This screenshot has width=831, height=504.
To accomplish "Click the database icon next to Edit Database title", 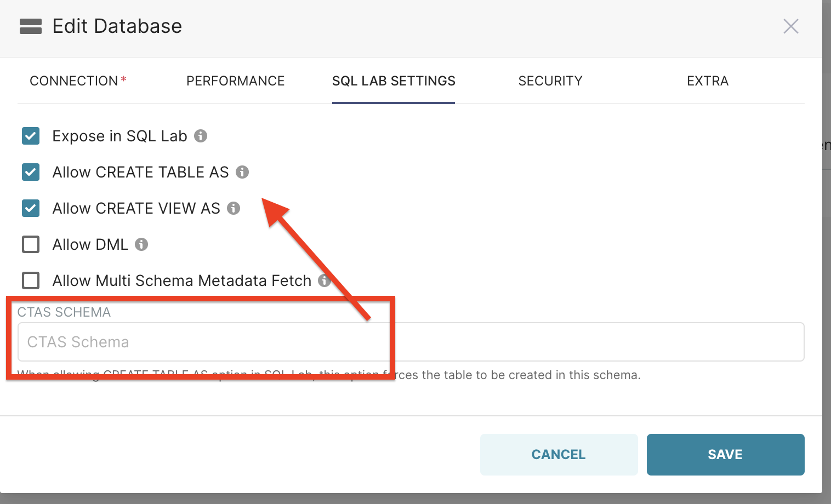I will coord(31,26).
